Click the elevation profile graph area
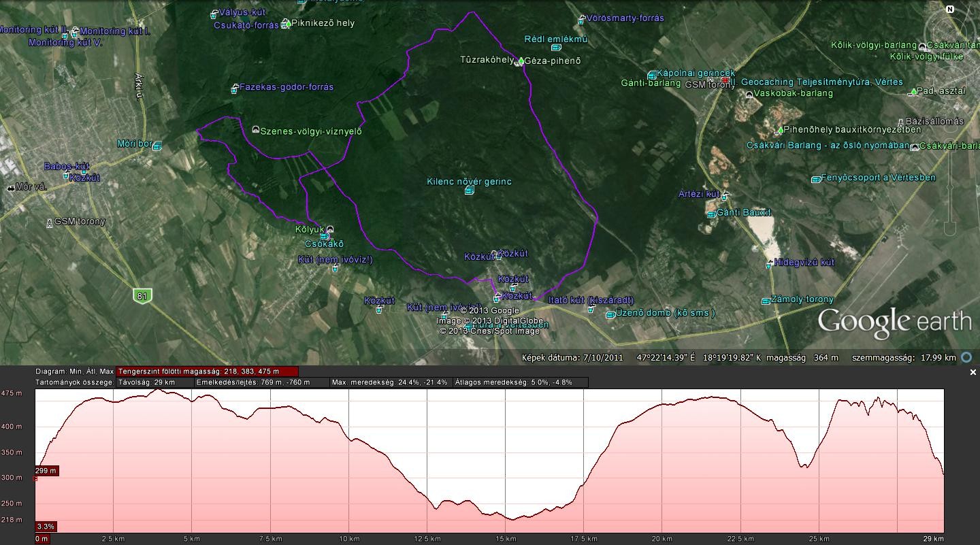 click(489, 461)
